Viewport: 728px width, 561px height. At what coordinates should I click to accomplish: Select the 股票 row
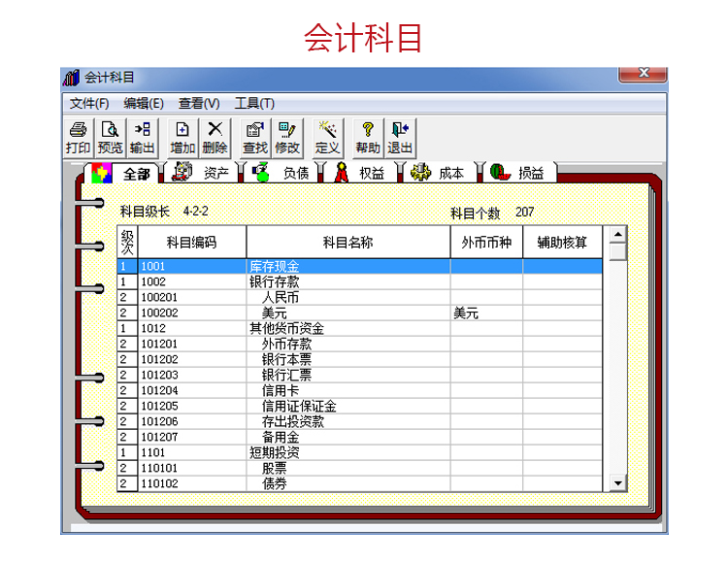(360, 468)
